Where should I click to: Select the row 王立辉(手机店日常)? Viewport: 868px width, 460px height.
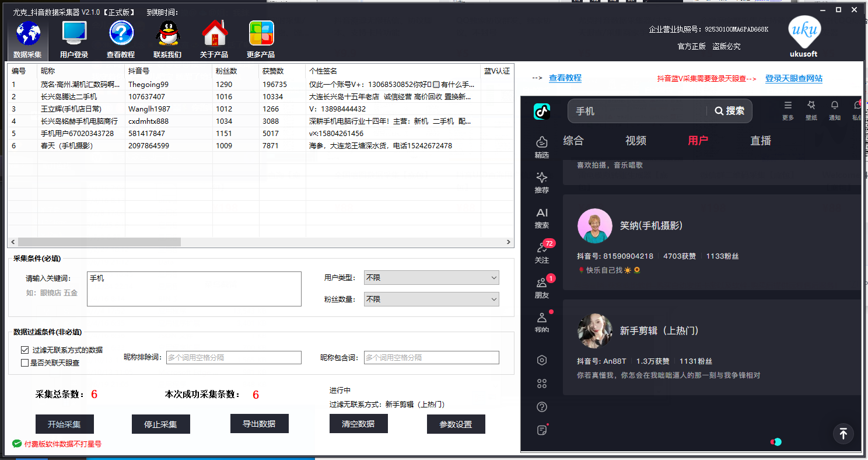pyautogui.click(x=261, y=109)
